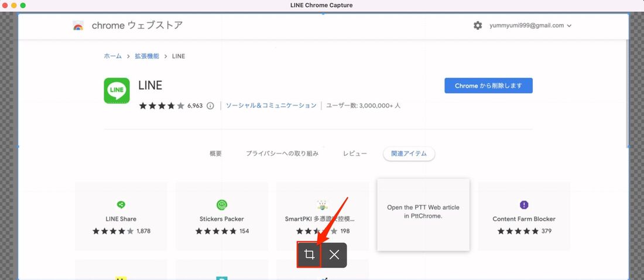
Task: Open the PTT Web article extension card
Action: pyautogui.click(x=423, y=214)
